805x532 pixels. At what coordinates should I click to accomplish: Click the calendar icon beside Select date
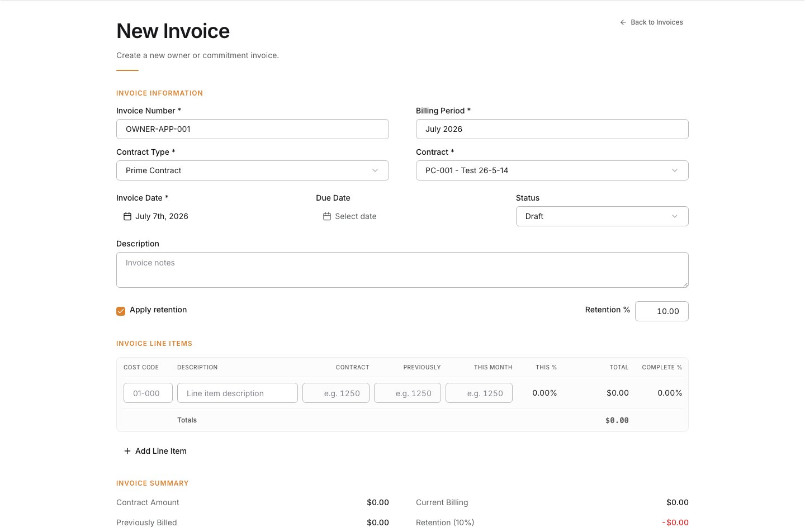pos(327,216)
